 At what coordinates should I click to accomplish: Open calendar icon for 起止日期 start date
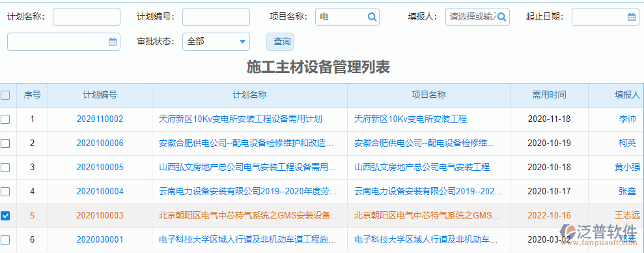click(632, 17)
